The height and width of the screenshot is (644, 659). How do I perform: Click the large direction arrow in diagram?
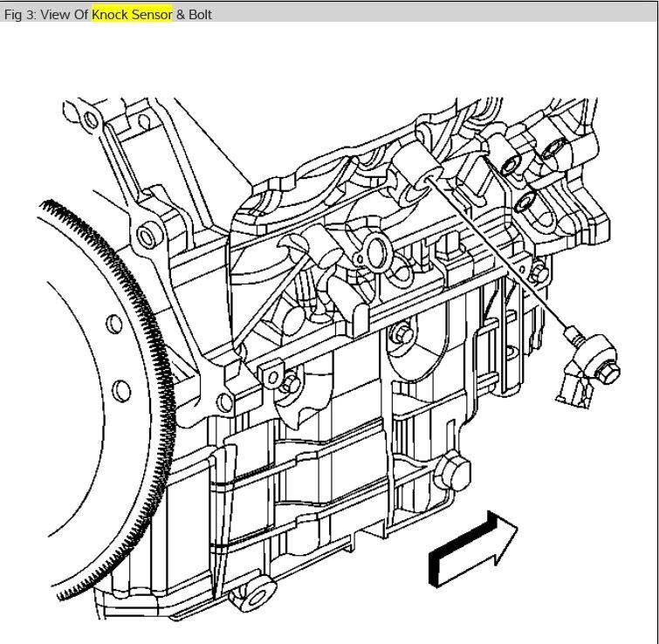[474, 548]
